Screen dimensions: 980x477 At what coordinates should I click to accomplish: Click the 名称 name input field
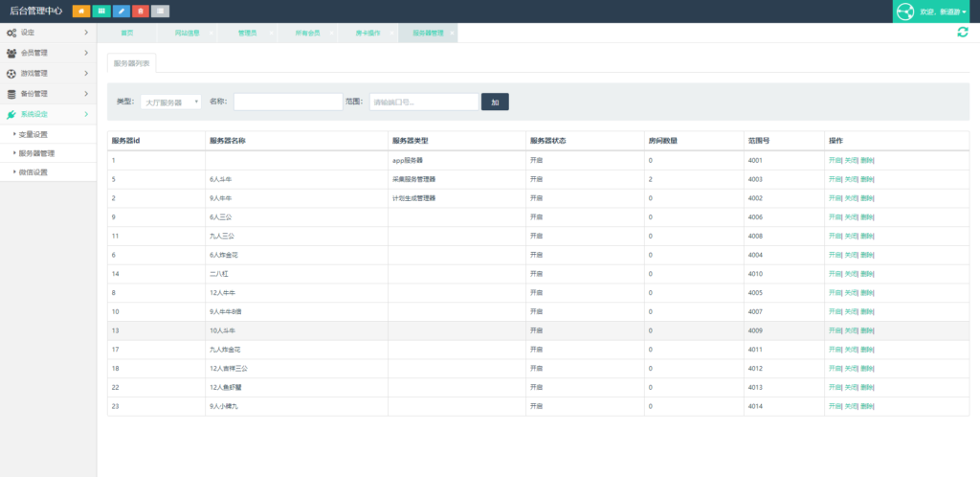click(x=288, y=102)
